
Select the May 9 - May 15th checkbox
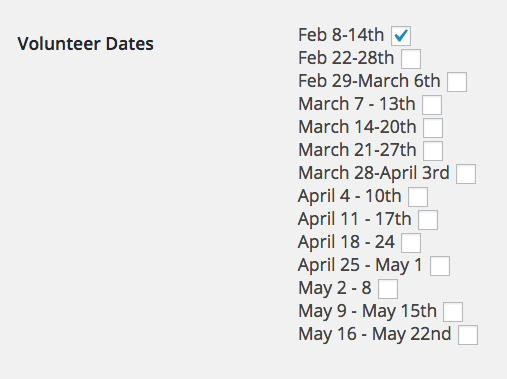tap(453, 312)
